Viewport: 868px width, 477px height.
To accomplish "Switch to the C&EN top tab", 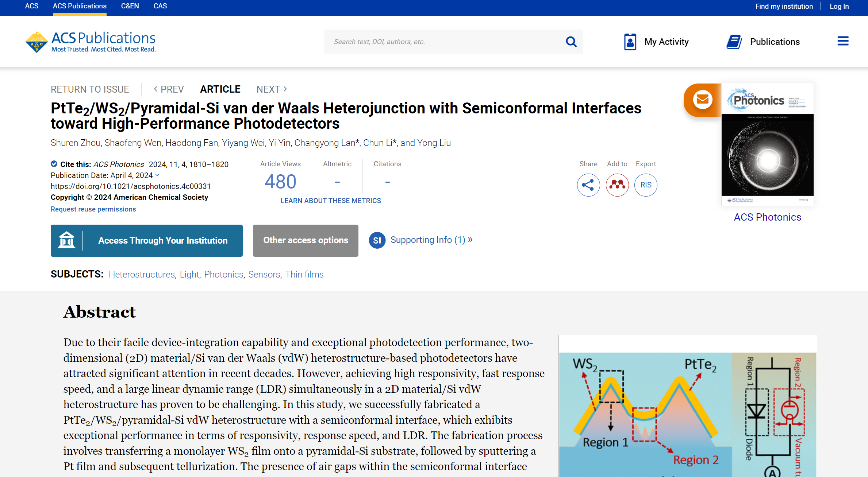I will [x=130, y=6].
